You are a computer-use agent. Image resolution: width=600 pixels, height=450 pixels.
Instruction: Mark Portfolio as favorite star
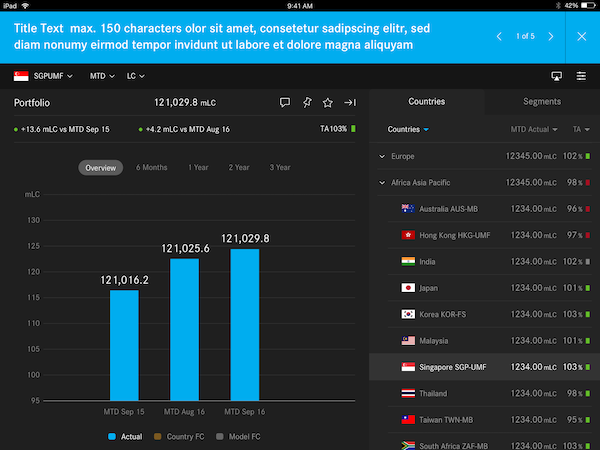tap(328, 102)
